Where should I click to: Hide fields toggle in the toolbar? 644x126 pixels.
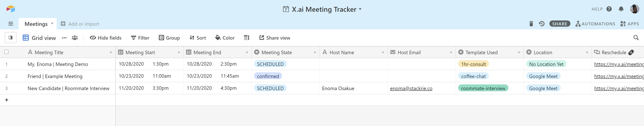(x=106, y=38)
